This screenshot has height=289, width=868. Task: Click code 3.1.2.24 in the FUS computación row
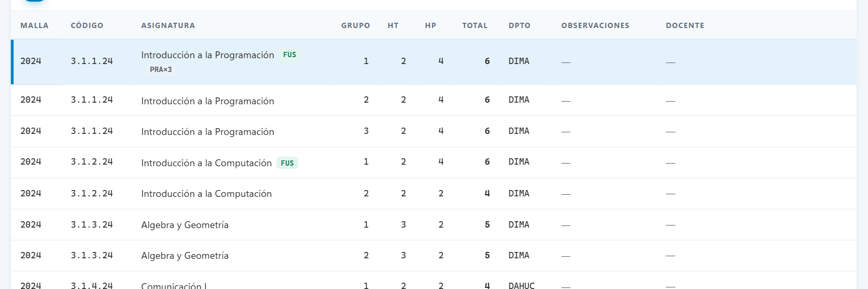point(92,162)
